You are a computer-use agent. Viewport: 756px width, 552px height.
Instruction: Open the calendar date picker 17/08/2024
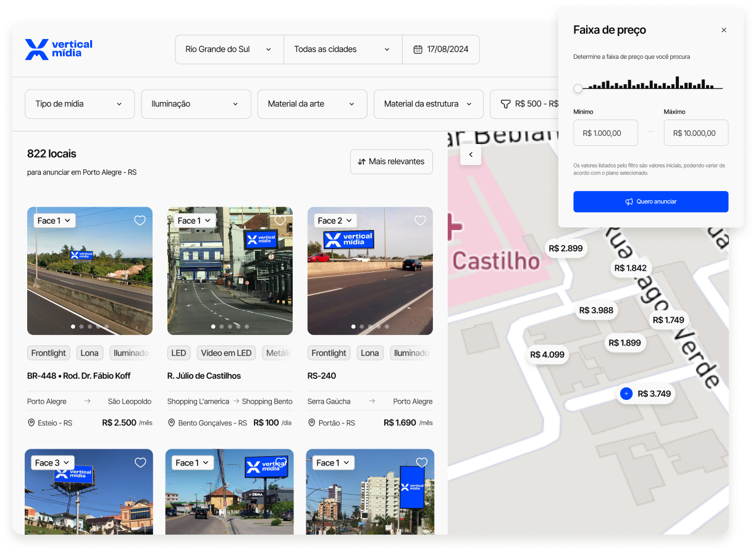(441, 49)
